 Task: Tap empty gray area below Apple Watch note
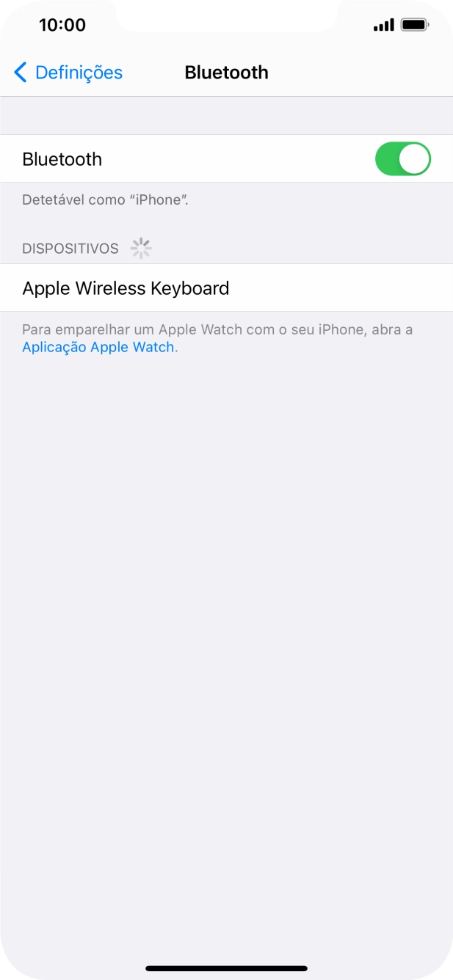[x=226, y=646]
